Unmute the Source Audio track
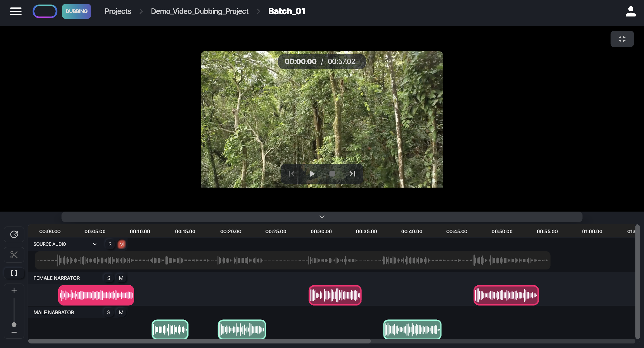Screen dimensions: 644x348 pos(122,244)
